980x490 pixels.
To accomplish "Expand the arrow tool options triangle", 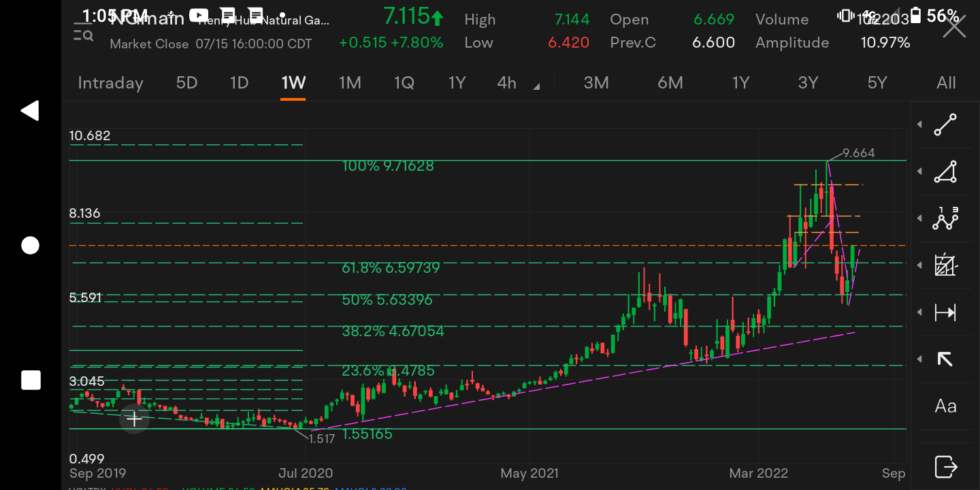I will (920, 359).
